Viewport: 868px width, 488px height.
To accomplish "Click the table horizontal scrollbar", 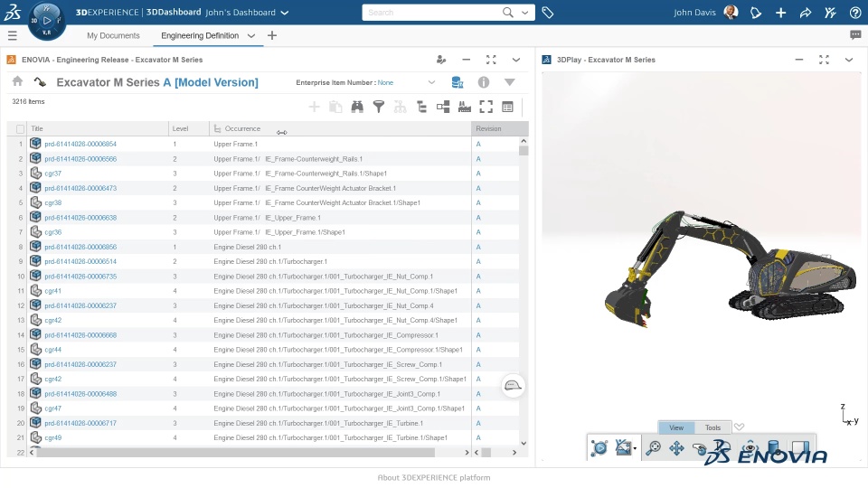I will pos(235,452).
